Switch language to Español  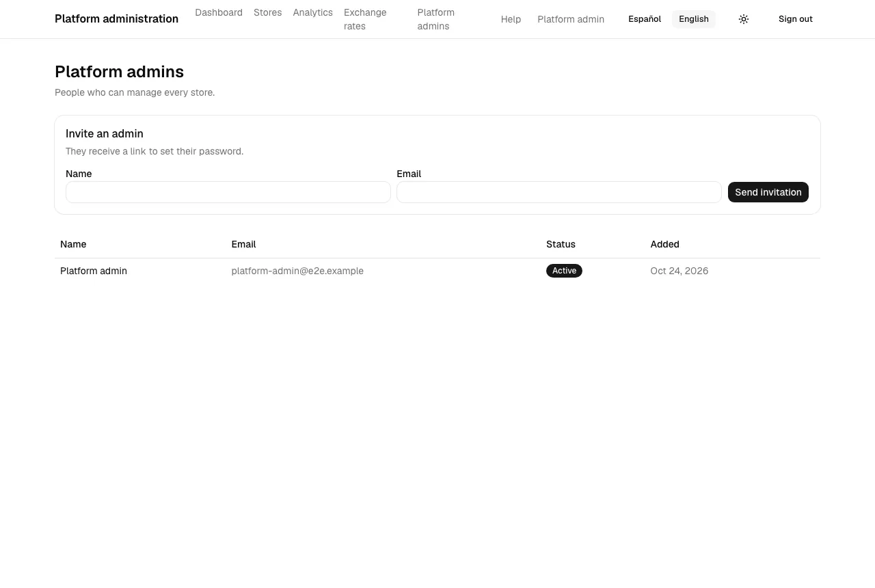[645, 19]
